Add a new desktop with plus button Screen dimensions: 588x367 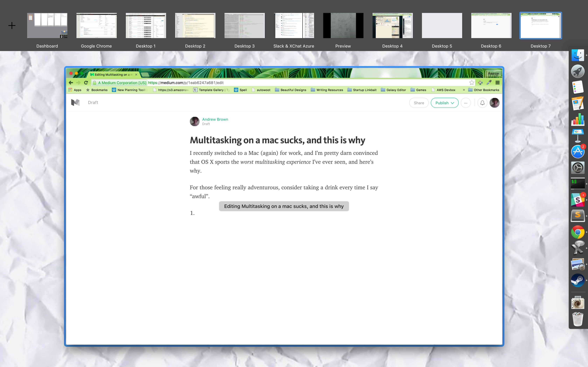coord(12,26)
